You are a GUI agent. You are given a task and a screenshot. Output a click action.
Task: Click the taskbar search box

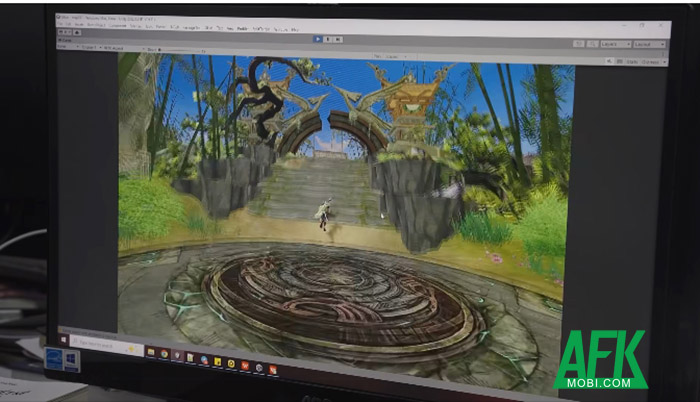[105, 345]
